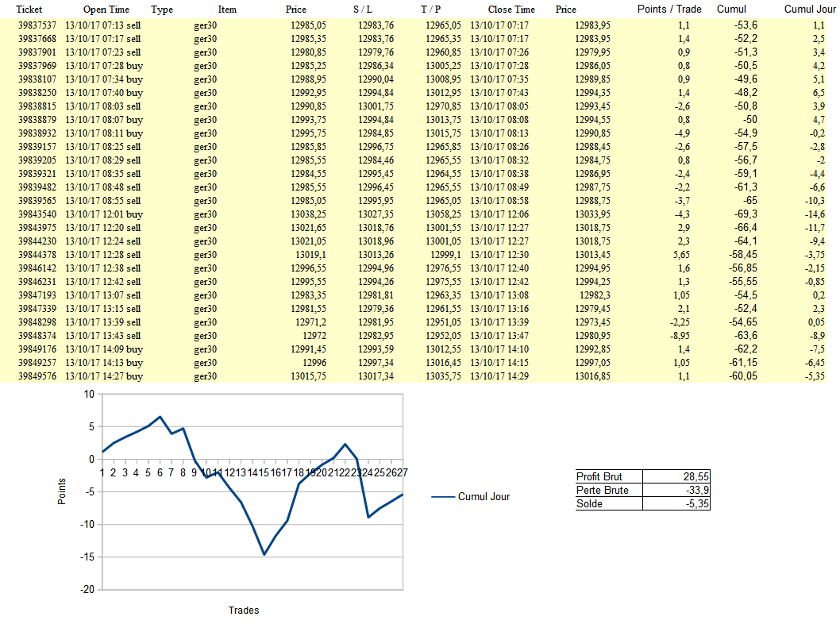Click the Profit Brut label cell
840x628 pixels.
(x=609, y=476)
